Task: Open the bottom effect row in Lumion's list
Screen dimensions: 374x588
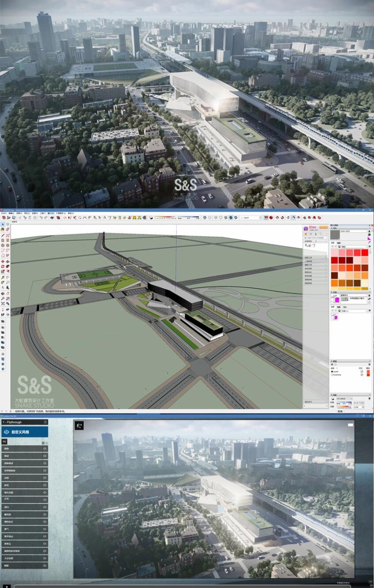Action: [25, 565]
